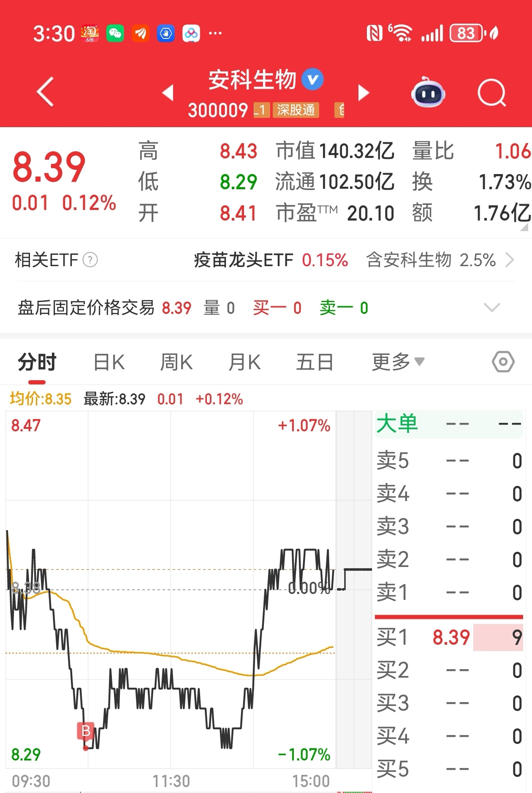
Task: Tap the 相关ETF question mark help icon
Action: (90, 260)
